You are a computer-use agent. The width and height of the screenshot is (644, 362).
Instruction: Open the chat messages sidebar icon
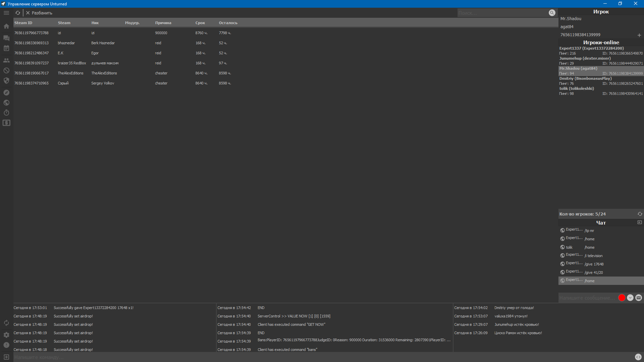tap(6, 38)
